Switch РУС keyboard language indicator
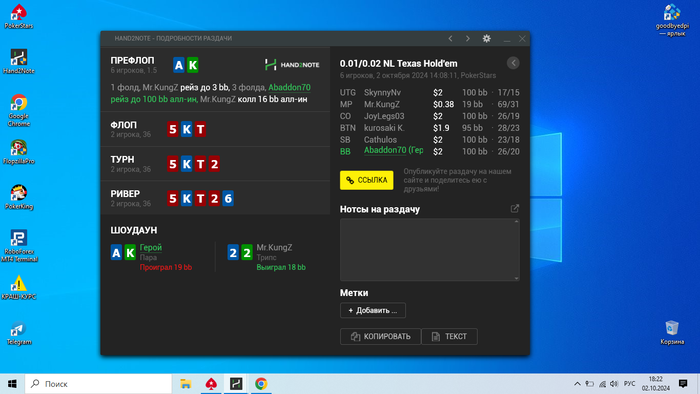This screenshot has width=700, height=394. coord(629,384)
